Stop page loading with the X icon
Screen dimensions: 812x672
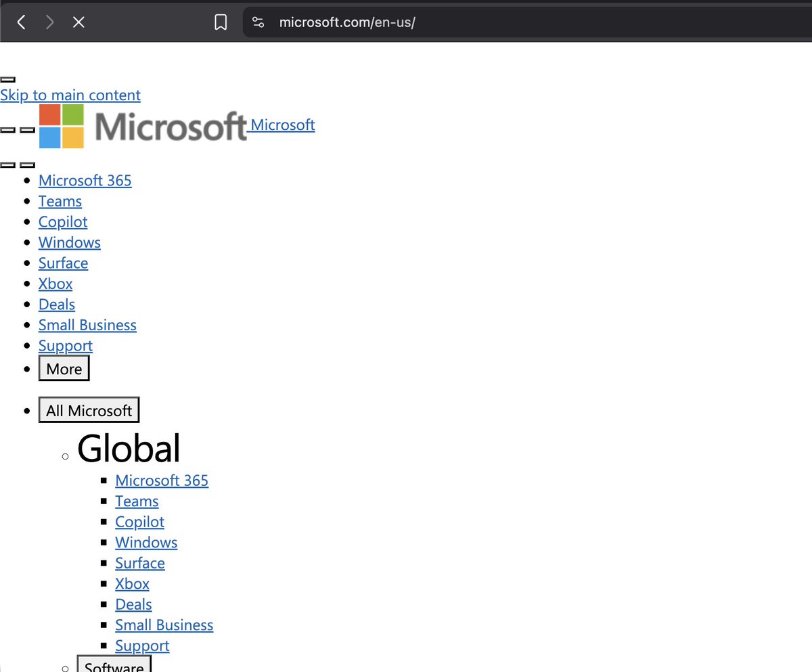[x=78, y=22]
